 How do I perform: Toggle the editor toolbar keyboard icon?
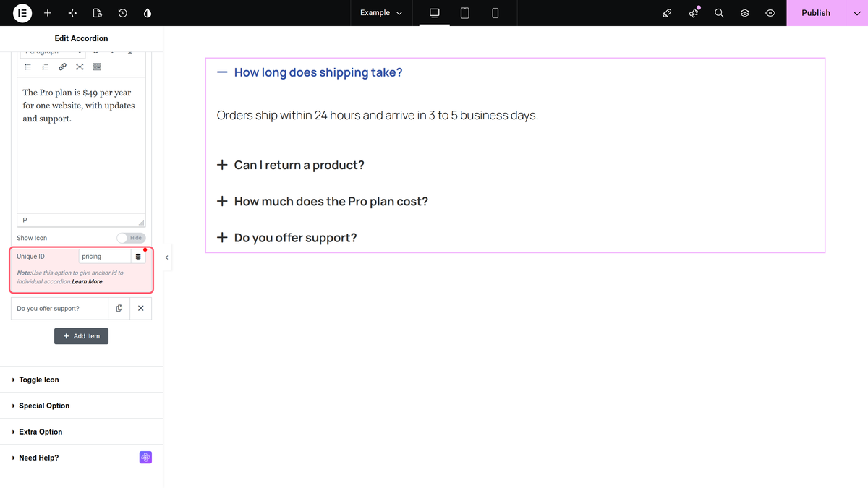(x=97, y=67)
